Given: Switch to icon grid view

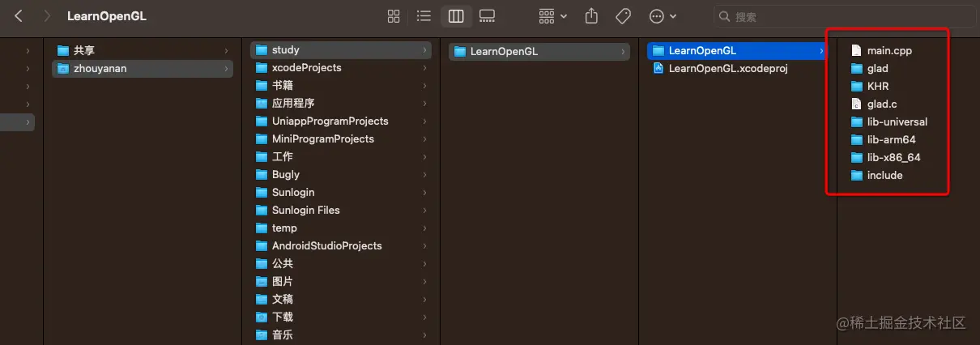Looking at the screenshot, I should tap(394, 16).
